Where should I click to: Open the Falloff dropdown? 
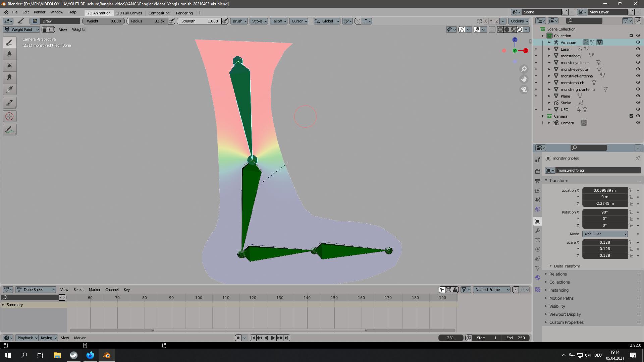click(279, 21)
